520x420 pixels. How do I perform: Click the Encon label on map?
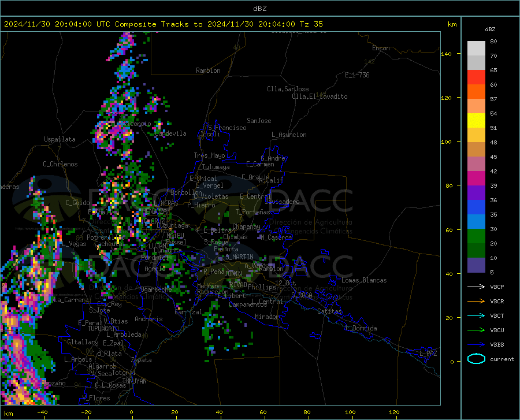point(381,48)
